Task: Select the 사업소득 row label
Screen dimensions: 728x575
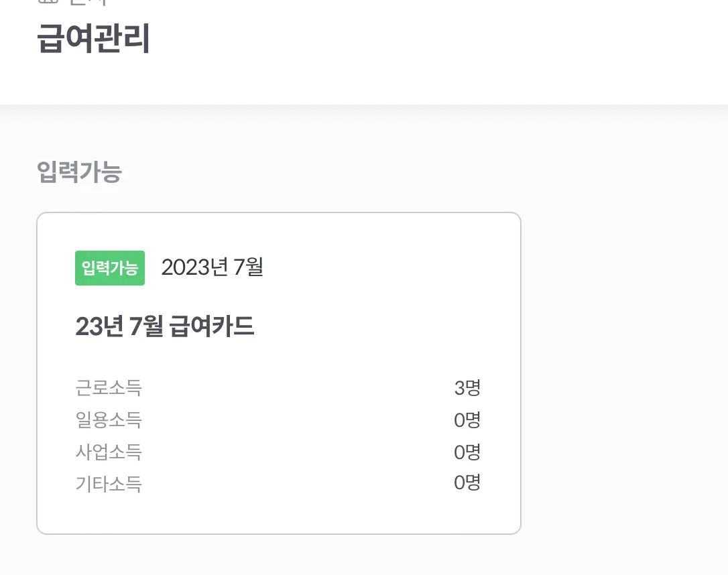Action: click(109, 452)
